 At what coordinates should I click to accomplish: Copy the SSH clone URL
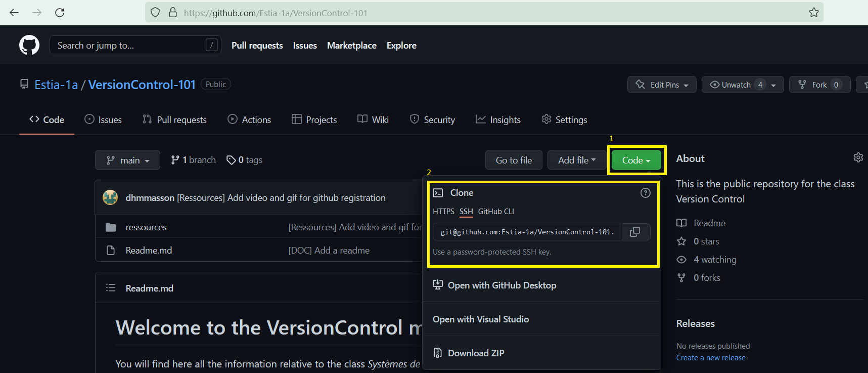pyautogui.click(x=635, y=232)
